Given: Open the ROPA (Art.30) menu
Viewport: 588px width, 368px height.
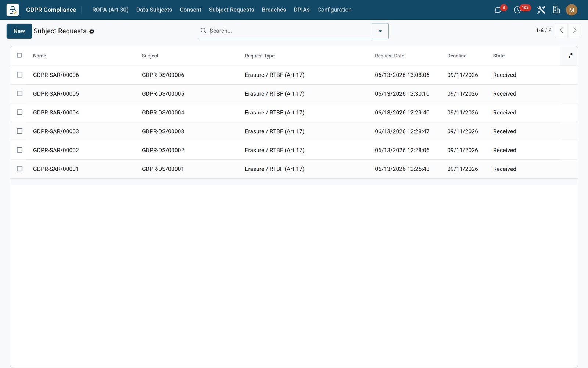Looking at the screenshot, I should pyautogui.click(x=110, y=10).
